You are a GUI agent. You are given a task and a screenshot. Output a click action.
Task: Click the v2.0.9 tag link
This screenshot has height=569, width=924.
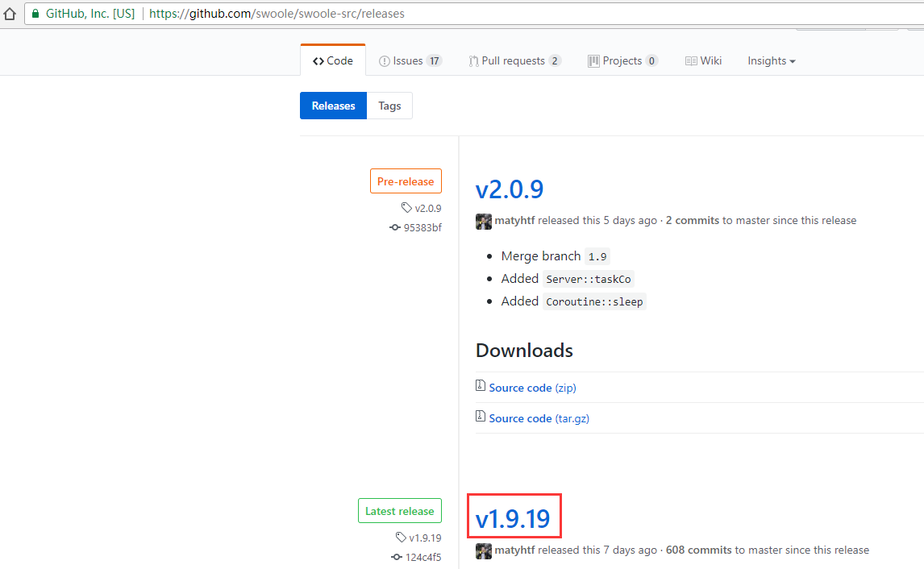[422, 208]
